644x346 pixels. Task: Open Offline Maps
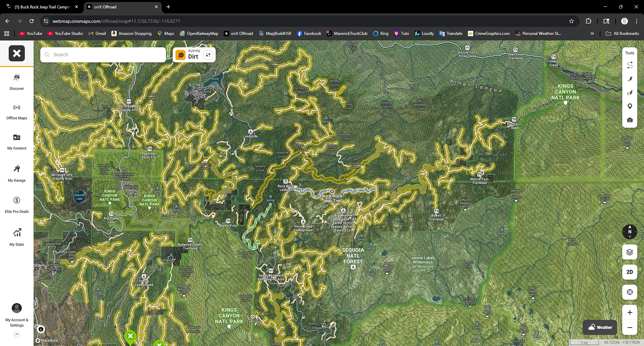[17, 112]
